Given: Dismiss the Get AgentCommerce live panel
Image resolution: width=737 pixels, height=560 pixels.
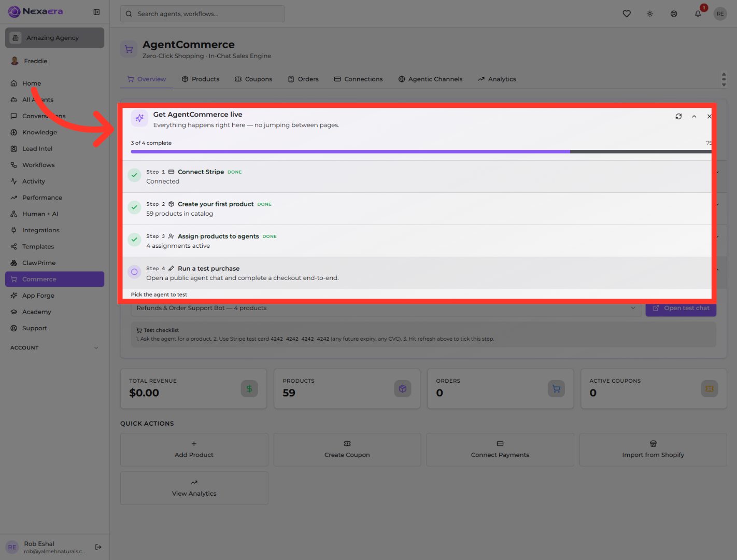Looking at the screenshot, I should pos(710,117).
